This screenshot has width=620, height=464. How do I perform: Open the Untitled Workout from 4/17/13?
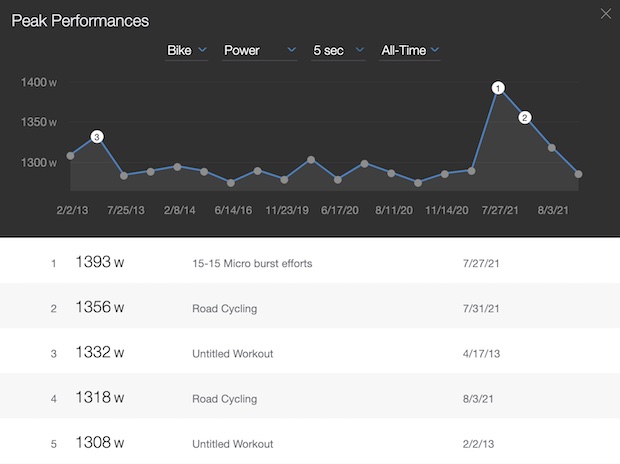point(232,353)
